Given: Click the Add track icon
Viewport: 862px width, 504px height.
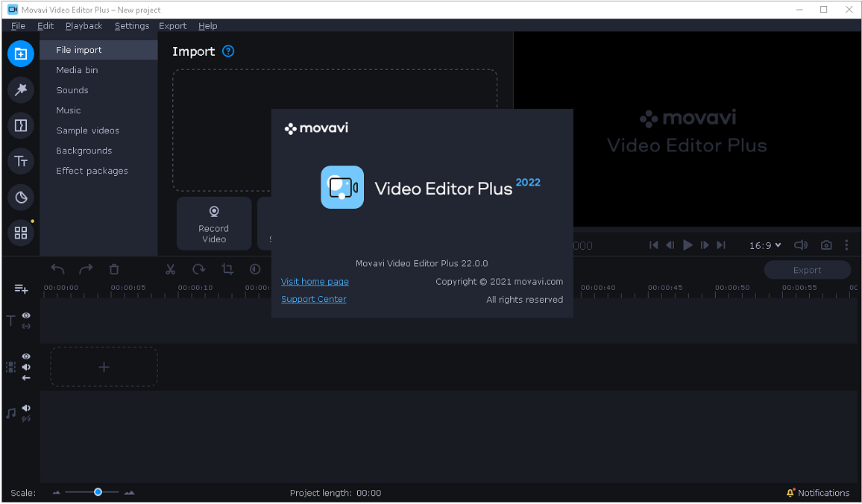Looking at the screenshot, I should tap(21, 289).
